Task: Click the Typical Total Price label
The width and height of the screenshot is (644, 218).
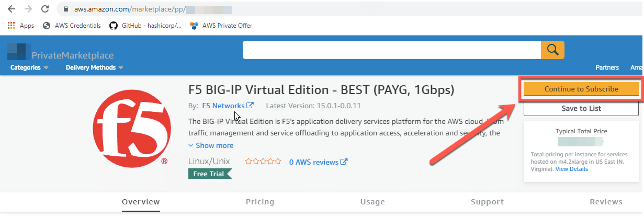Action: (x=581, y=131)
